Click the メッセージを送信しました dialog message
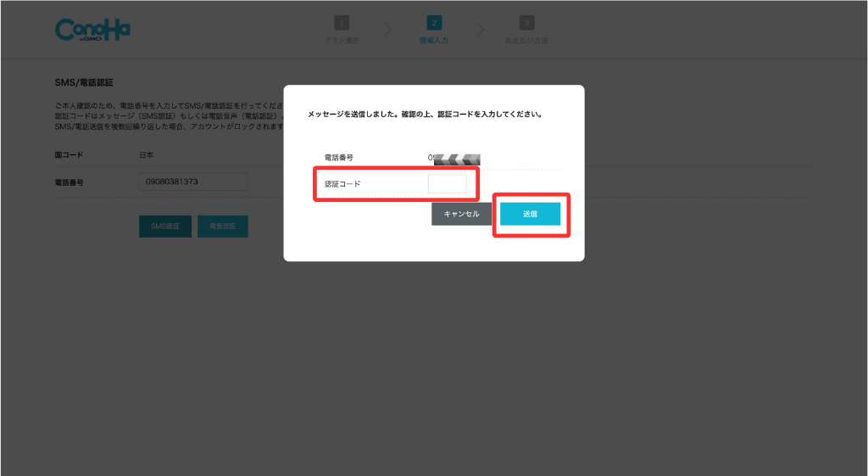Viewport: 868px width, 476px height. (x=426, y=115)
